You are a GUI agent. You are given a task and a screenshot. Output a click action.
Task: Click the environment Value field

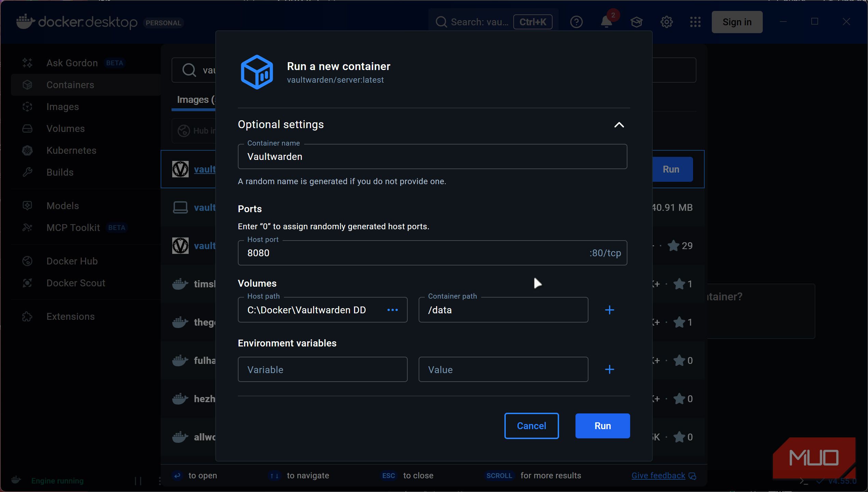click(x=503, y=369)
